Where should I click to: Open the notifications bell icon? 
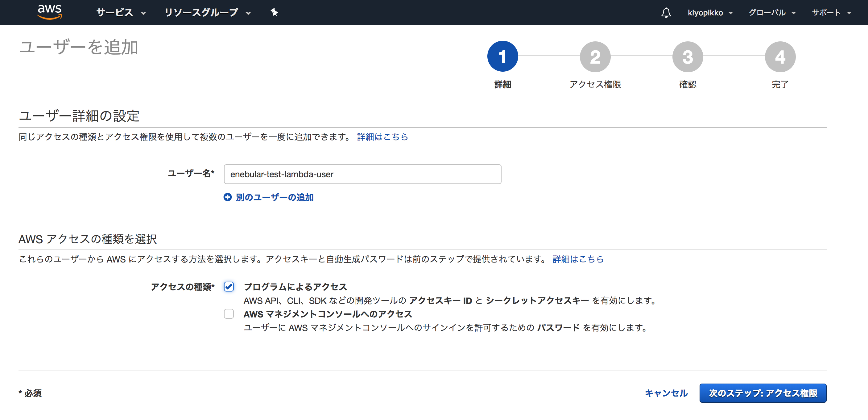[666, 13]
